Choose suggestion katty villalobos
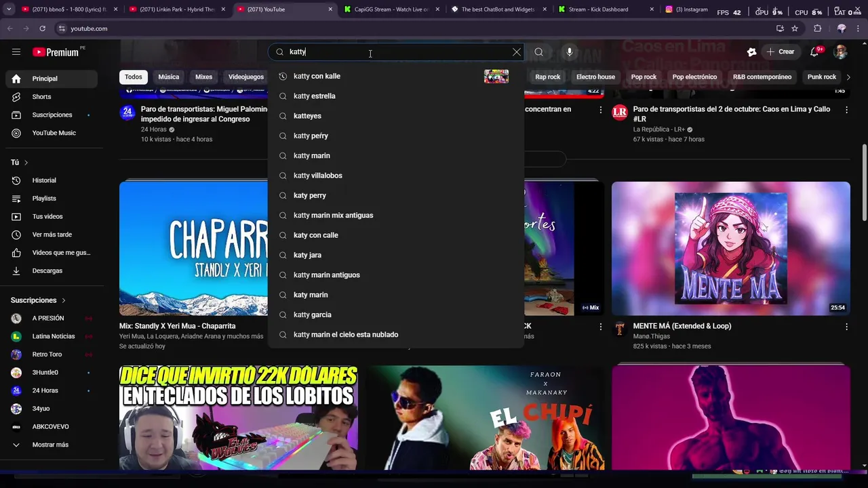This screenshot has height=488, width=868. (x=396, y=176)
